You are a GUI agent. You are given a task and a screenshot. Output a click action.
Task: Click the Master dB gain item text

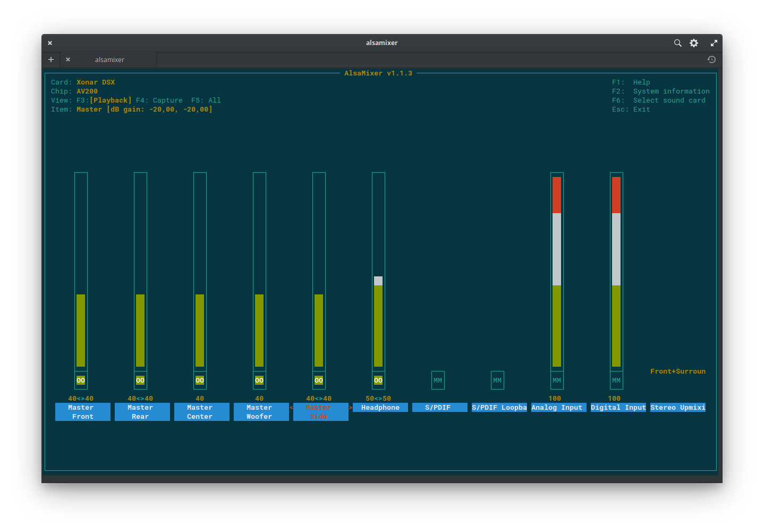pyautogui.click(x=145, y=109)
